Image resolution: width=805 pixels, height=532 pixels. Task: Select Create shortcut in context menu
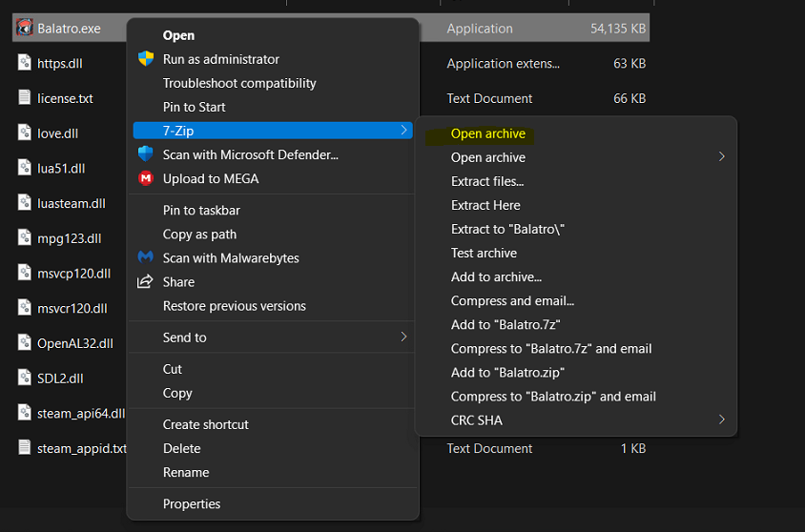pyautogui.click(x=205, y=424)
